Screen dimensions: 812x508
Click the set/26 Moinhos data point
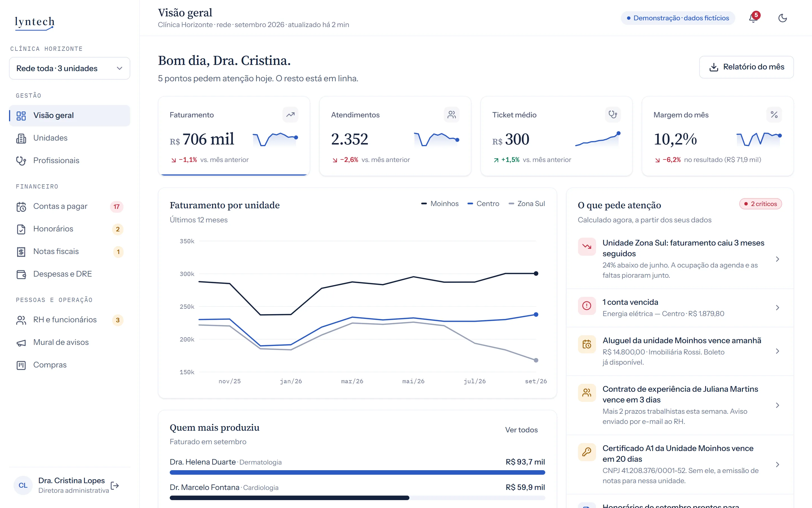tap(536, 273)
